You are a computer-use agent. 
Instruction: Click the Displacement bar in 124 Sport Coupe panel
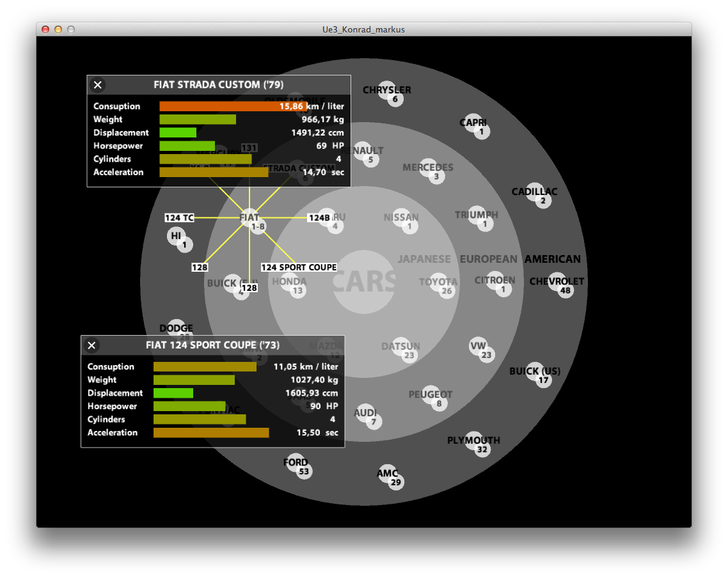point(173,393)
